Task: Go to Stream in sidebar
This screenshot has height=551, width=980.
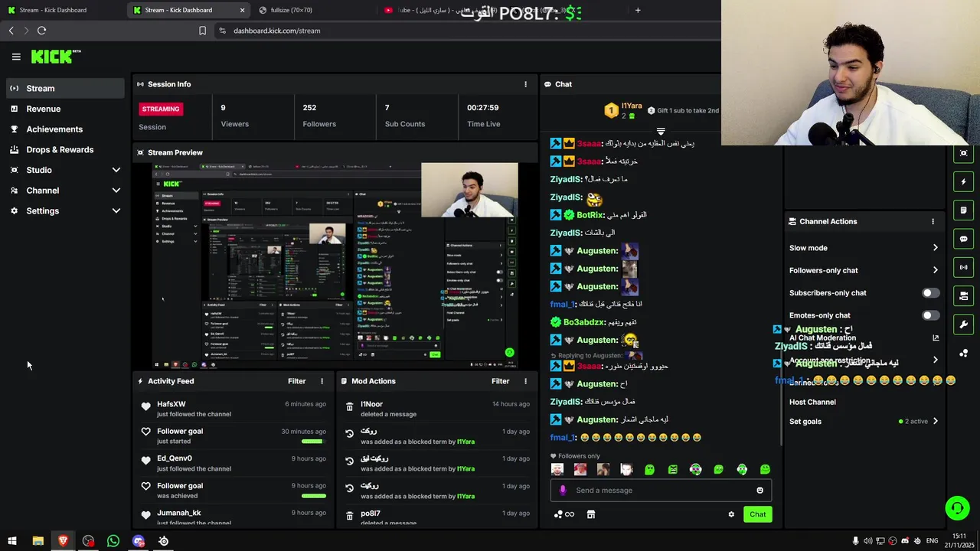Action: coord(65,88)
